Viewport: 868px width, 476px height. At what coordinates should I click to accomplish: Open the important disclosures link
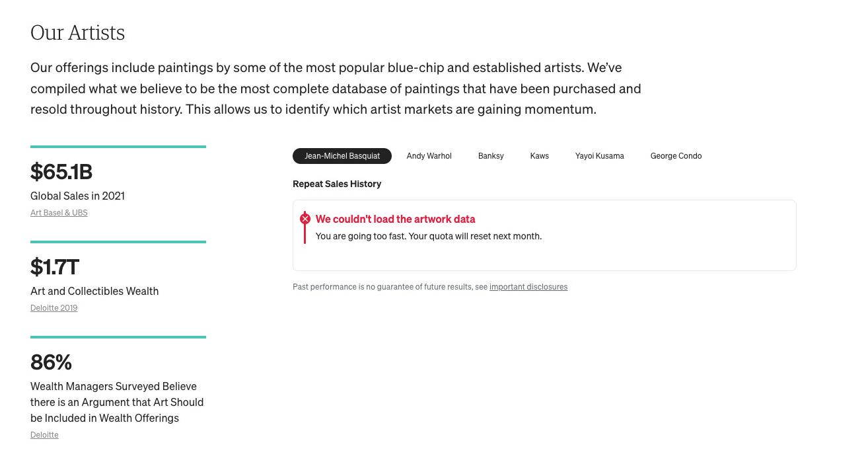pyautogui.click(x=528, y=287)
